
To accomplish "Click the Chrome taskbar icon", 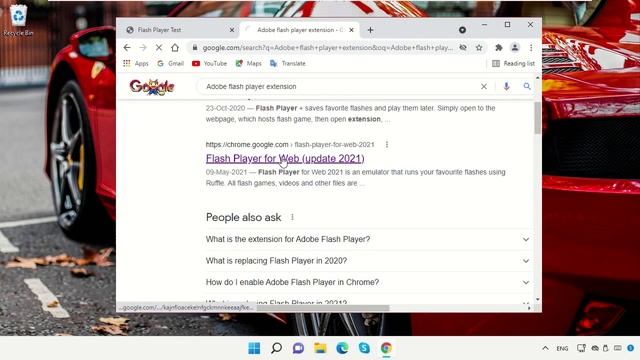I will click(x=386, y=348).
